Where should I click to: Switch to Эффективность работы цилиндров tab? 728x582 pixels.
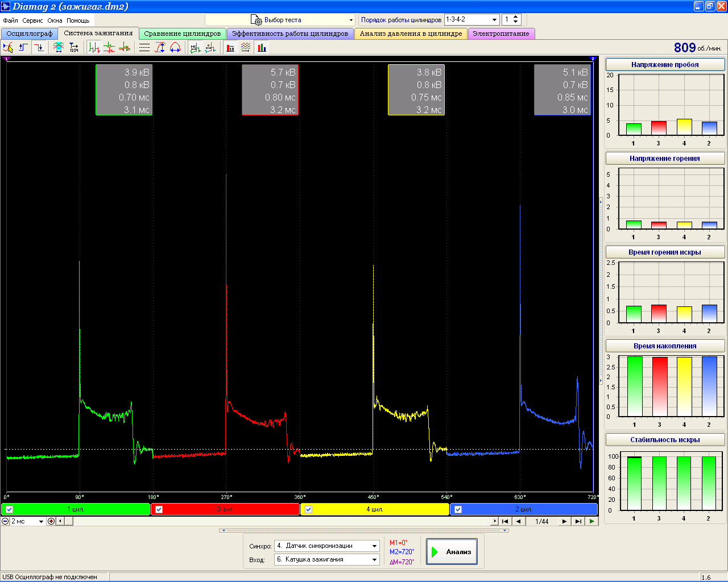pos(290,34)
